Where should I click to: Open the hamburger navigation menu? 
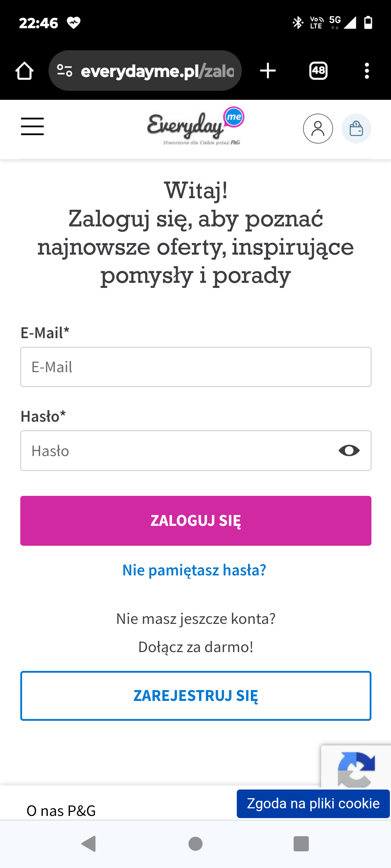tap(32, 126)
